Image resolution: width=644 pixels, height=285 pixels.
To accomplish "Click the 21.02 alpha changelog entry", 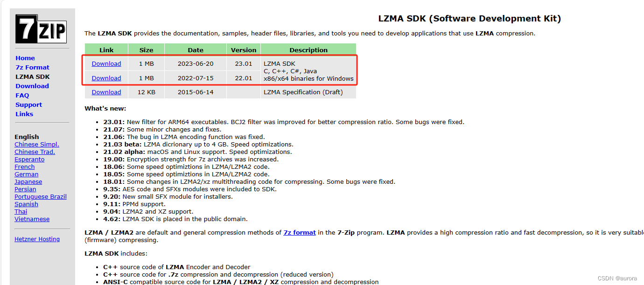I will (x=197, y=152).
